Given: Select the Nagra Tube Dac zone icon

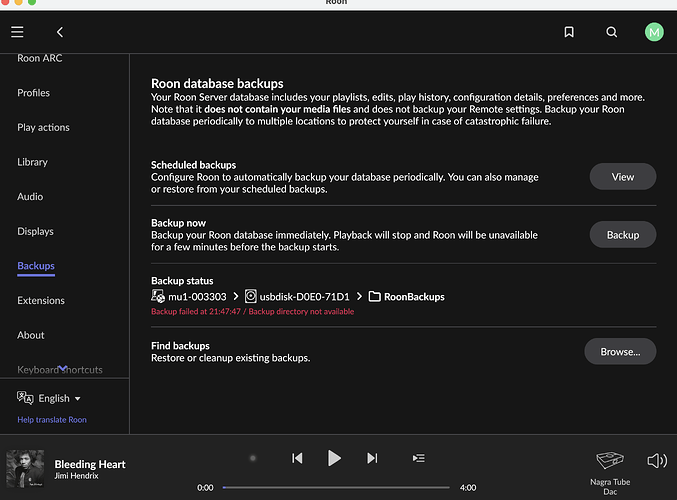Looking at the screenshot, I should [610, 460].
